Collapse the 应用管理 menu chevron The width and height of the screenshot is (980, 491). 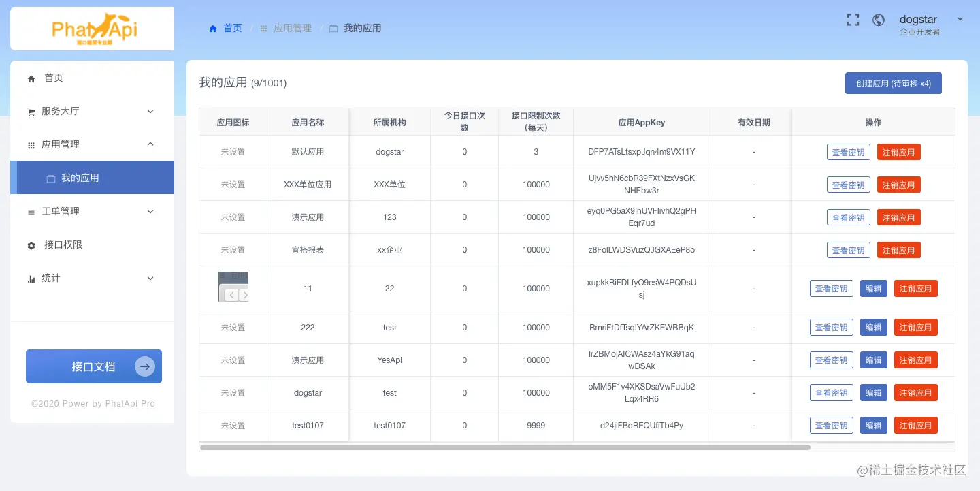tap(150, 144)
